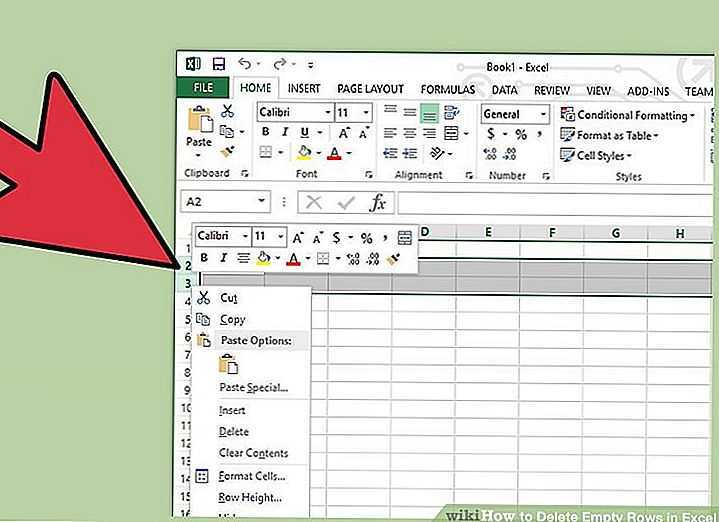Click ribbon Font Color red A
Screen dimensions: 719x522
pyautogui.click(x=334, y=153)
